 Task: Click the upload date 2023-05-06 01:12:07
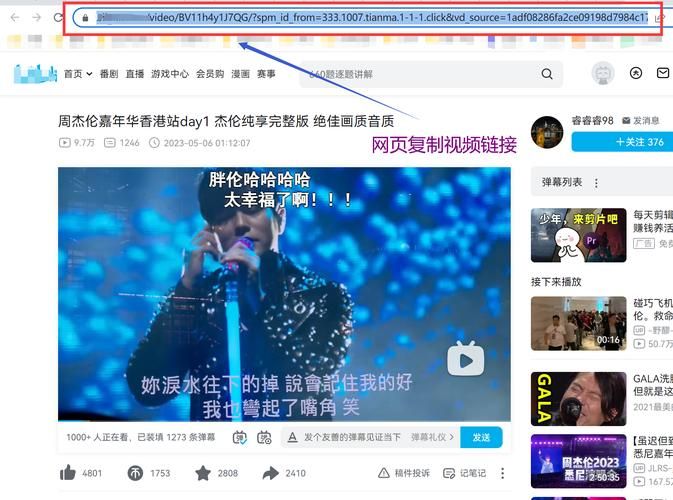[207, 143]
